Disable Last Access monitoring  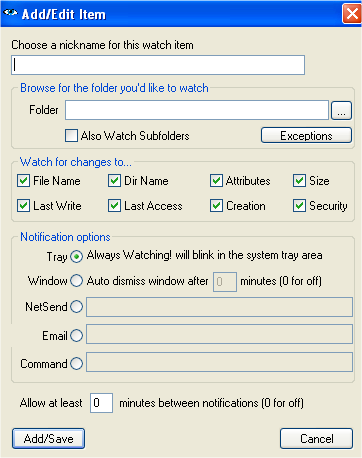(114, 206)
